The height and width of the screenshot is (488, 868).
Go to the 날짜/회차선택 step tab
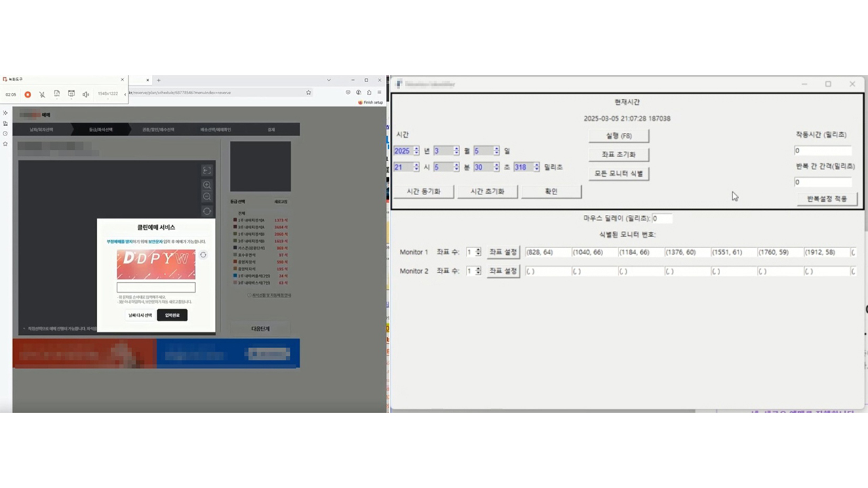pyautogui.click(x=41, y=129)
